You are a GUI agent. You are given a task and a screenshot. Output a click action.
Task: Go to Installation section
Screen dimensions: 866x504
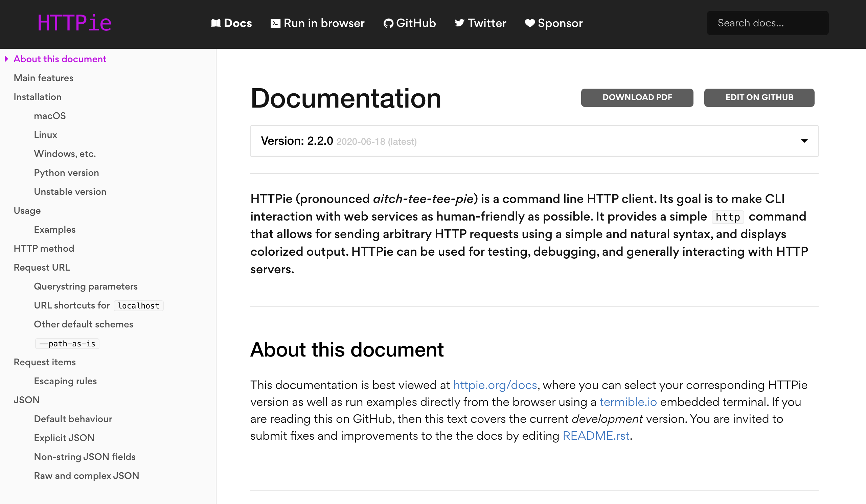click(38, 97)
